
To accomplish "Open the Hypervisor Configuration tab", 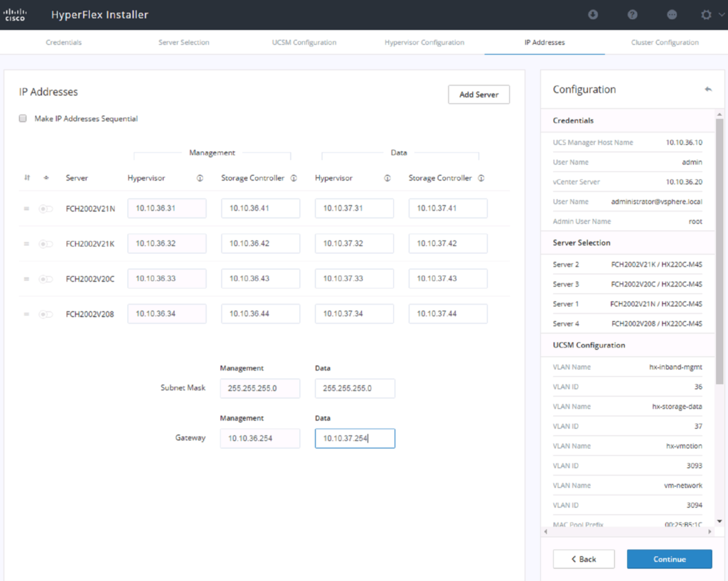I will [424, 42].
